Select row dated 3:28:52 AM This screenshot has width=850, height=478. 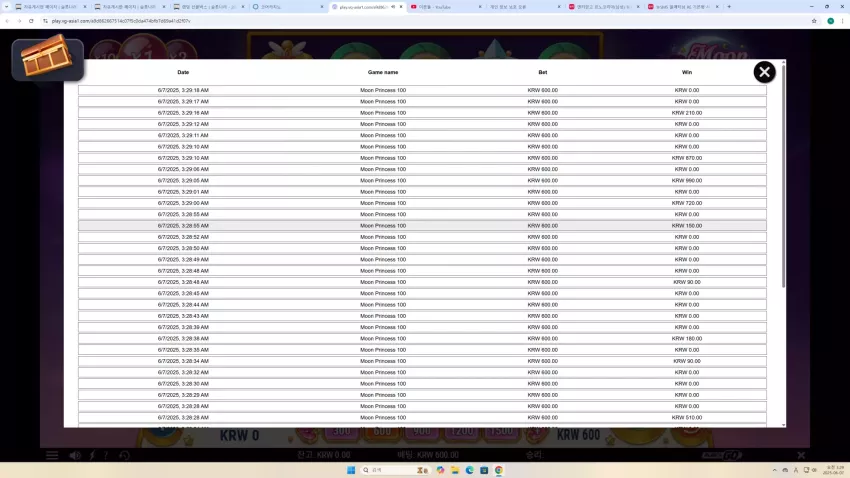(422, 237)
